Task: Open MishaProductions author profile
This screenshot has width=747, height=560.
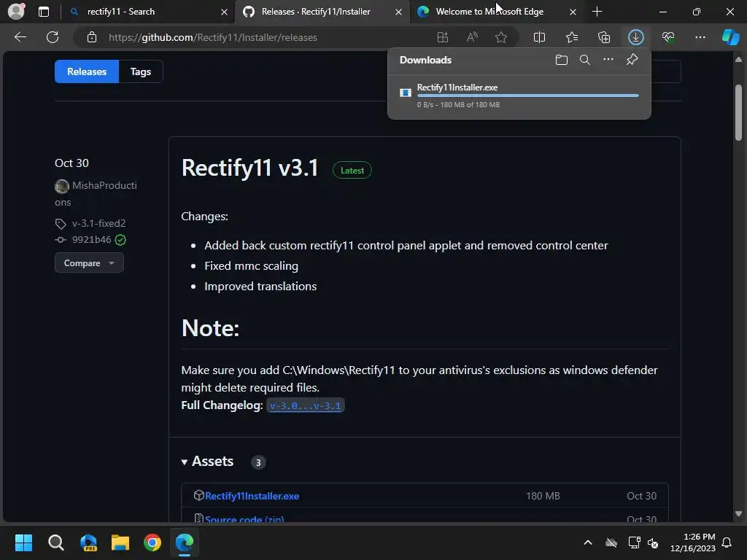Action: [x=96, y=193]
